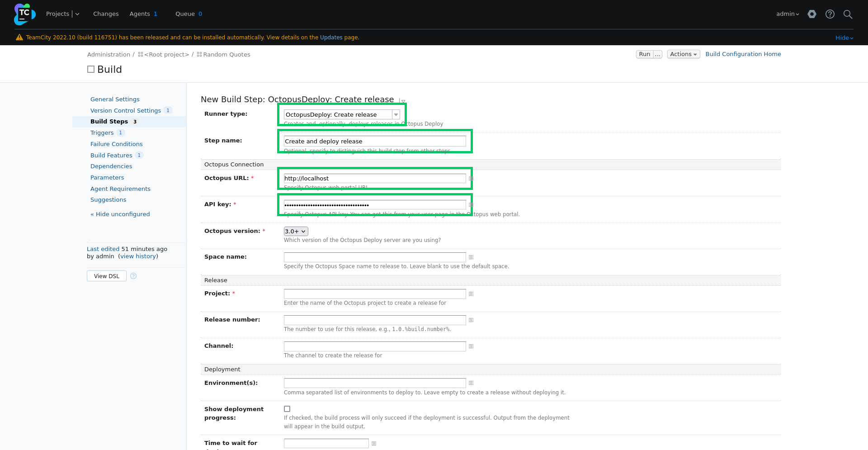Click parameter picker icon beside Channel field
This screenshot has width=868, height=450.
(x=471, y=346)
